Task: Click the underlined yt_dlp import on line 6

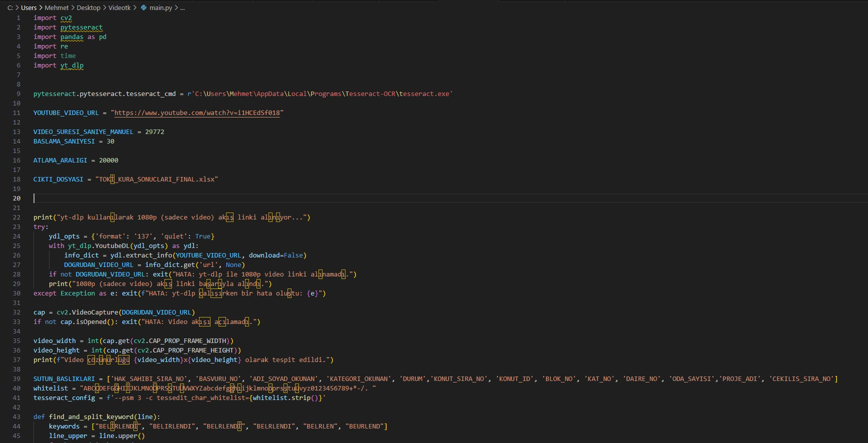Action: tap(72, 65)
